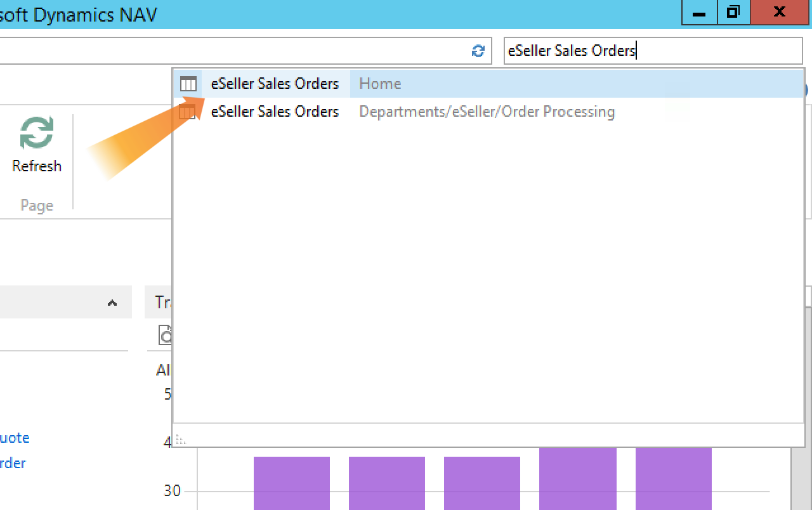Minimize the Dynamics NAV window
This screenshot has width=812, height=510.
[x=700, y=12]
